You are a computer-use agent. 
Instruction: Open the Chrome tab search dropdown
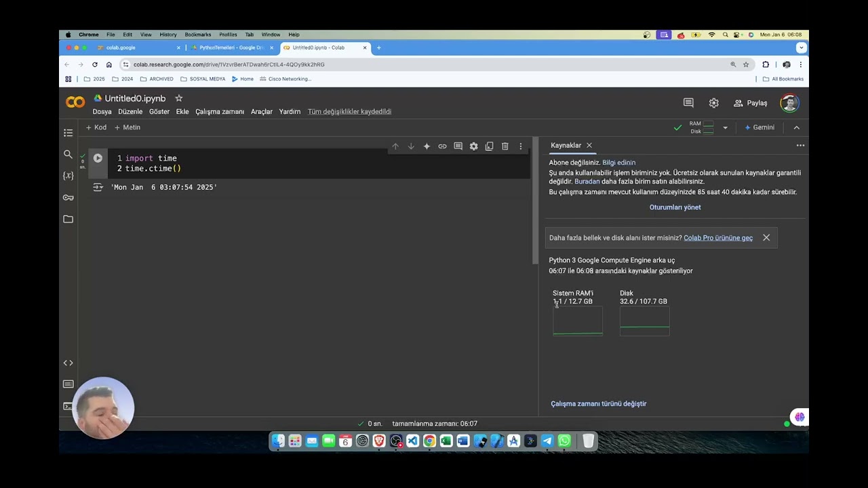801,47
